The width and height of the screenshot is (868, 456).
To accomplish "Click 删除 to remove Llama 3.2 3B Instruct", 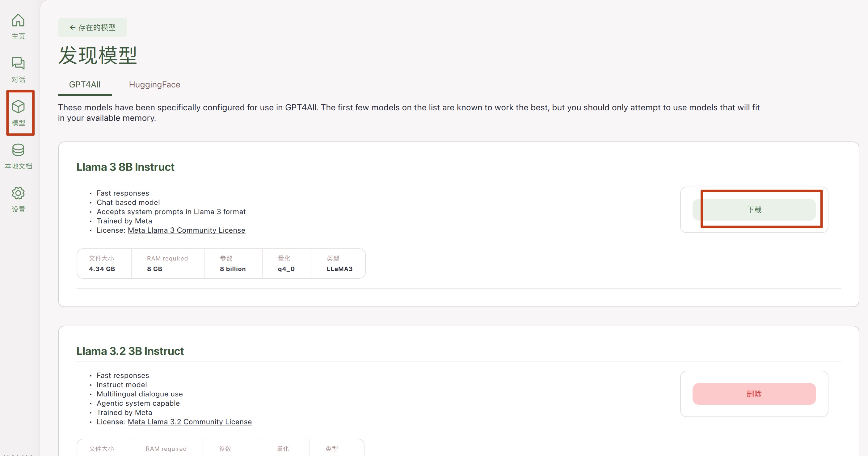I will tap(754, 394).
